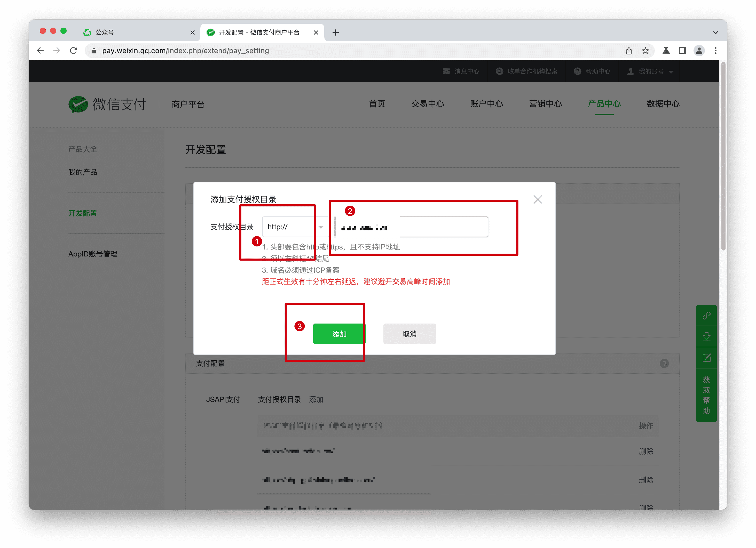The height and width of the screenshot is (548, 756).
Task: Click the 开发配置 page heading
Action: click(206, 150)
